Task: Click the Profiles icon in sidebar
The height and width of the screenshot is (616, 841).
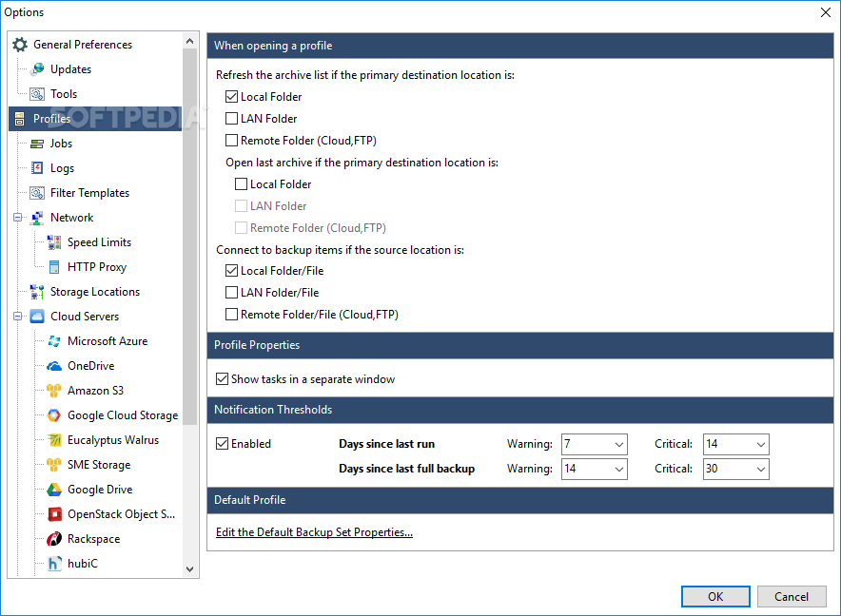Action: (x=20, y=119)
